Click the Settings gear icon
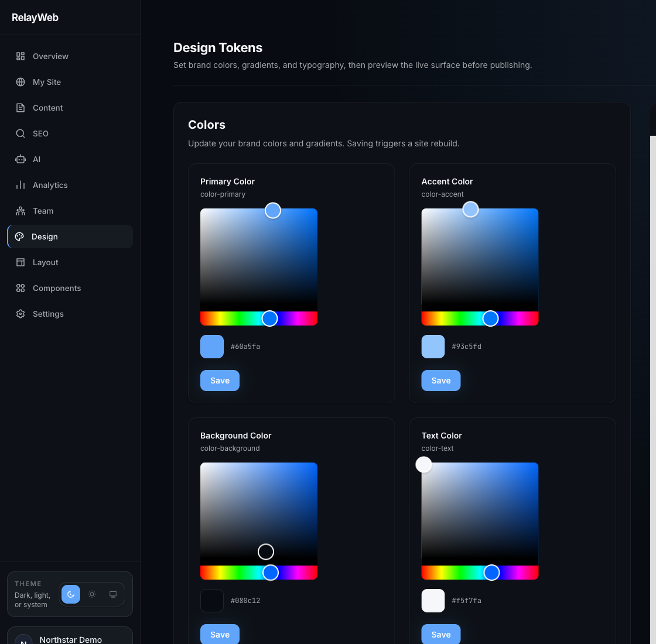 [20, 314]
